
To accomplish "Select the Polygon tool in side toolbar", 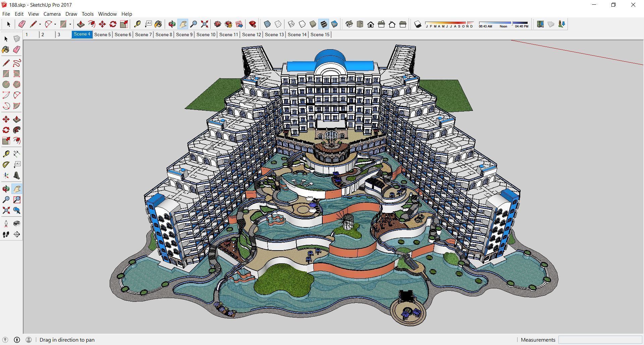I will pyautogui.click(x=17, y=84).
